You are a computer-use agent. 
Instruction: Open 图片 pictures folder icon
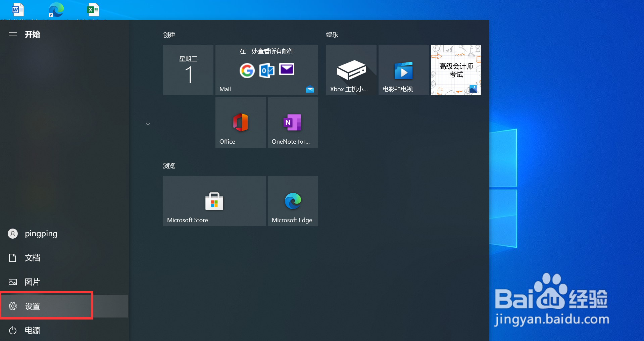13,282
